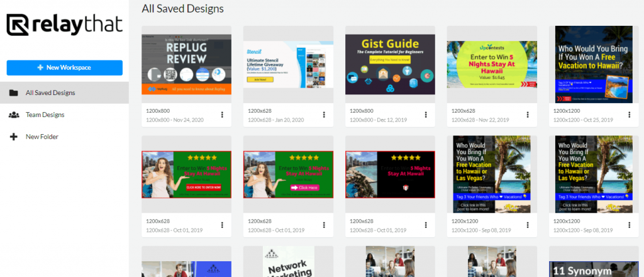The height and width of the screenshot is (277, 644).
Task: Create a New Workspace
Action: 65,68
